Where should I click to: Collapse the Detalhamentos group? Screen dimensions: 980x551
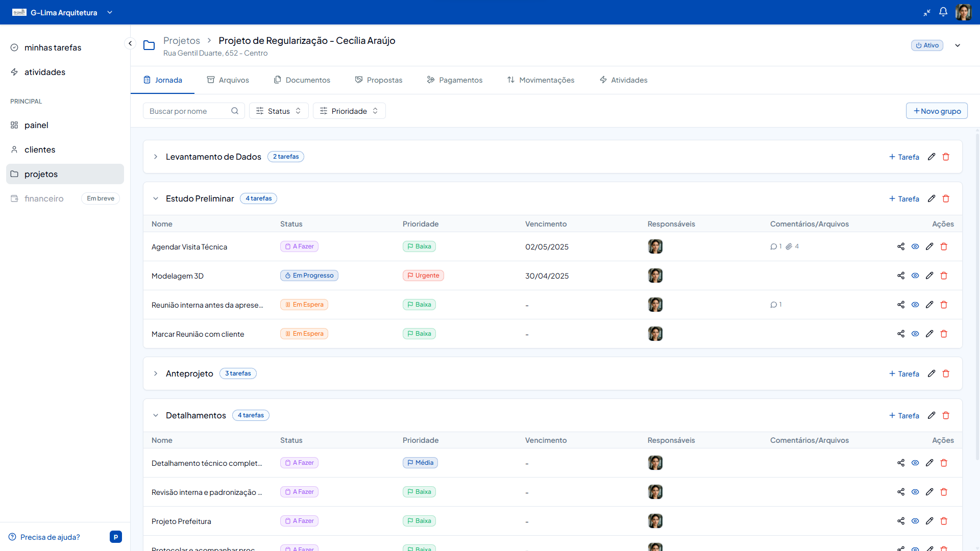(156, 415)
